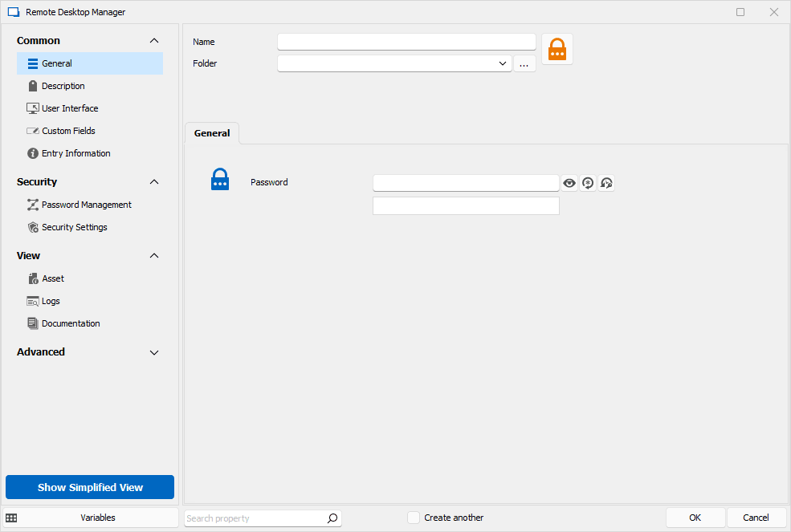Image resolution: width=791 pixels, height=532 pixels.
Task: Go to Custom Fields
Action: click(x=90, y=131)
